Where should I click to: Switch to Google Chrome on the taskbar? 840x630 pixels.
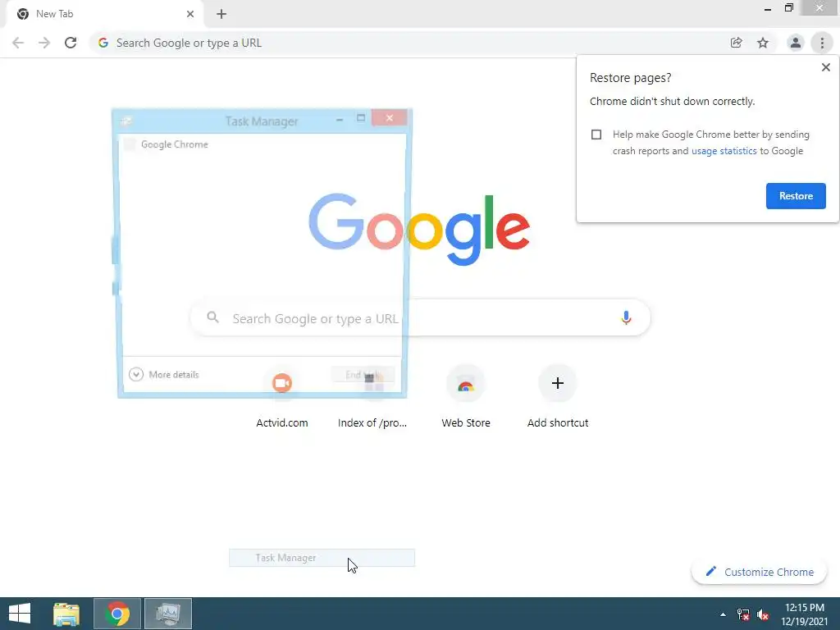pos(117,614)
